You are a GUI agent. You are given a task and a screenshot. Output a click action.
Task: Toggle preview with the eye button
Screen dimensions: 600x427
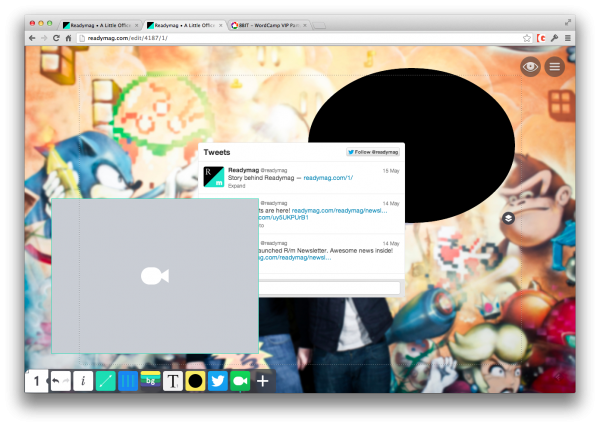(530, 67)
